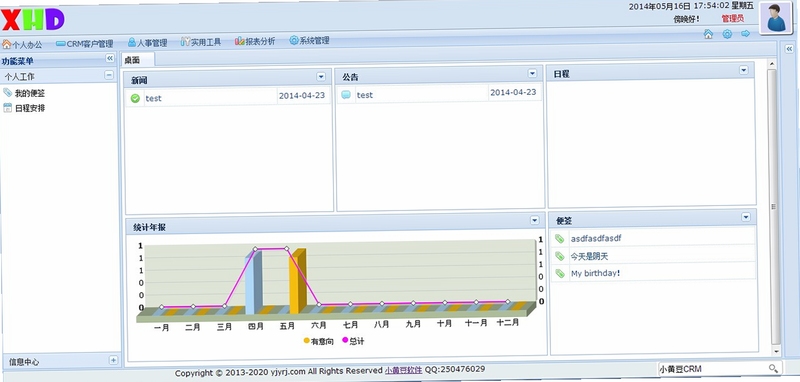Click announcement date 2014-04-23 in 公告
Image resolution: width=800 pixels, height=382 pixels.
click(x=513, y=92)
